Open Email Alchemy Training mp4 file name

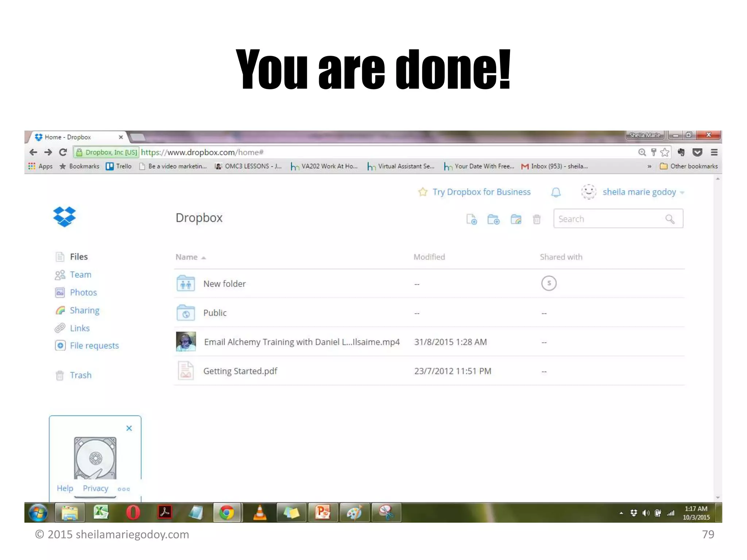[302, 342]
